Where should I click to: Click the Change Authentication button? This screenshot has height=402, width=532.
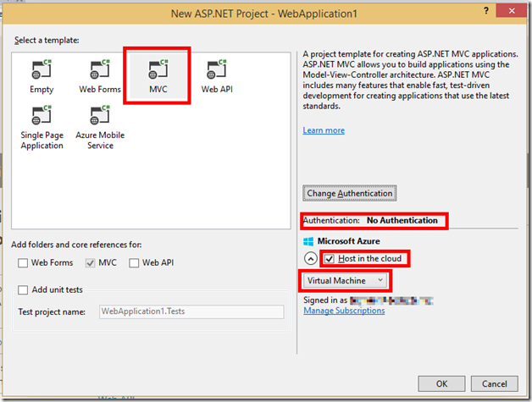[350, 193]
